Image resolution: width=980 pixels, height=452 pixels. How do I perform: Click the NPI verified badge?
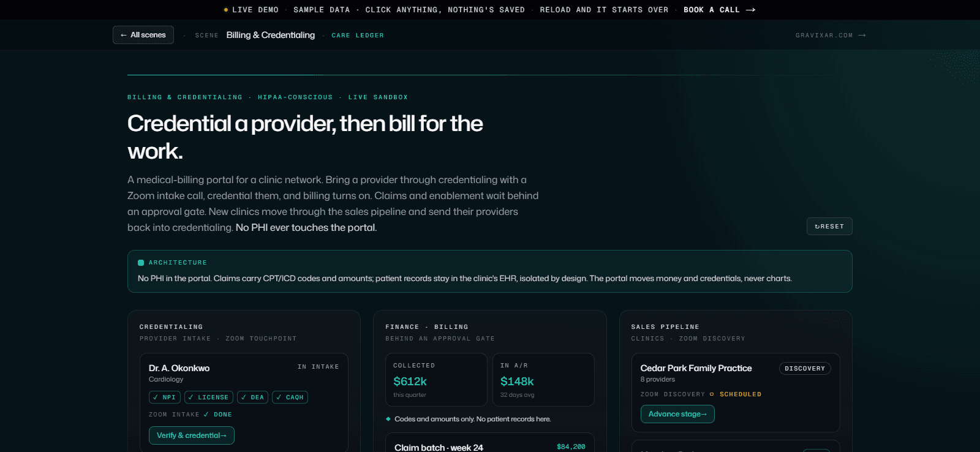coord(165,397)
